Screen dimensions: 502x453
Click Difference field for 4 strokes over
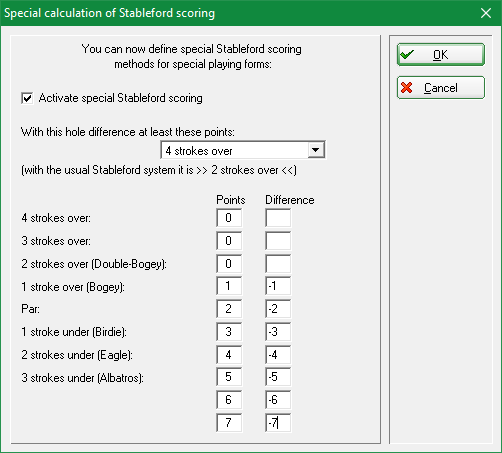(278, 218)
